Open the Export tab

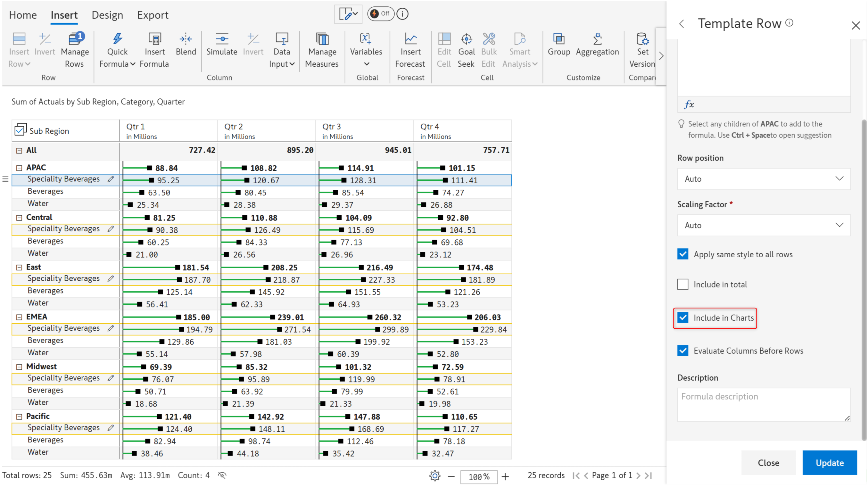[x=153, y=15]
